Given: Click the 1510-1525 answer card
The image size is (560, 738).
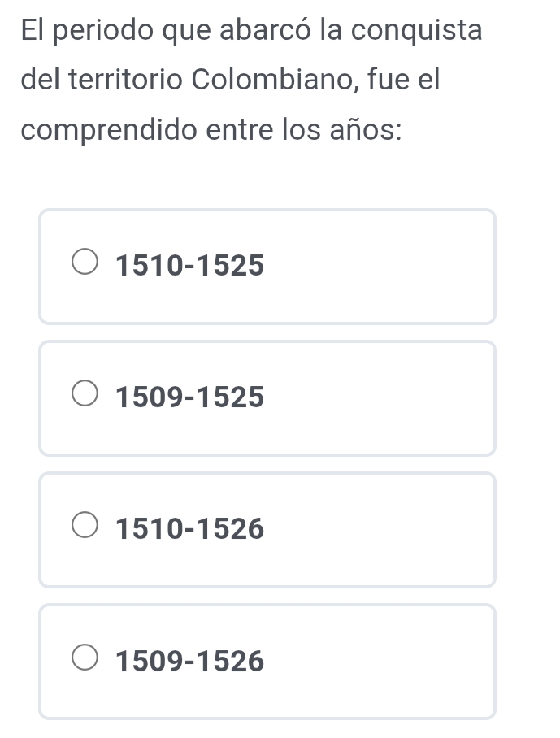Looking at the screenshot, I should (x=268, y=265).
